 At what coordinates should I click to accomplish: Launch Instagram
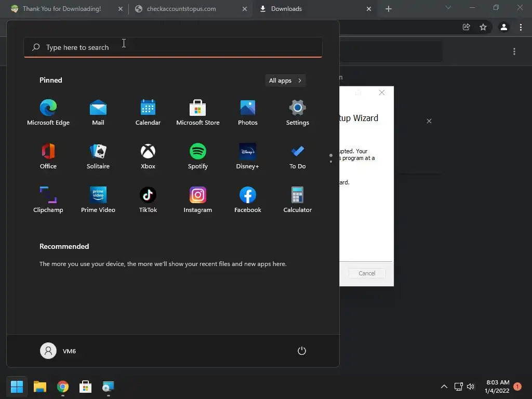coord(198,200)
